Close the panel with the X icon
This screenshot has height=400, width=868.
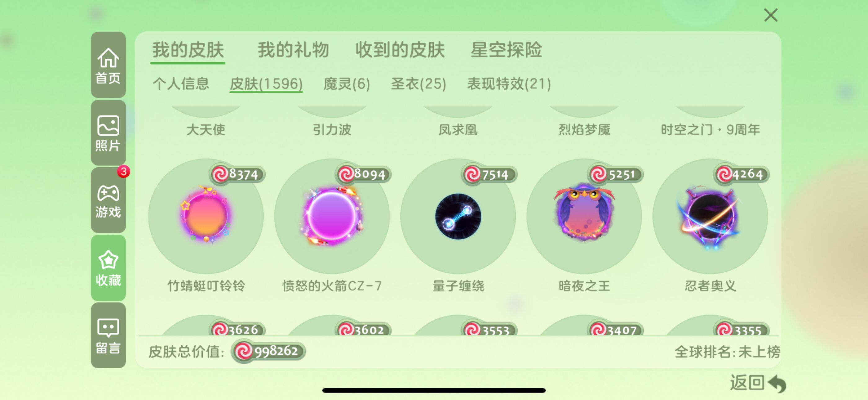(771, 15)
